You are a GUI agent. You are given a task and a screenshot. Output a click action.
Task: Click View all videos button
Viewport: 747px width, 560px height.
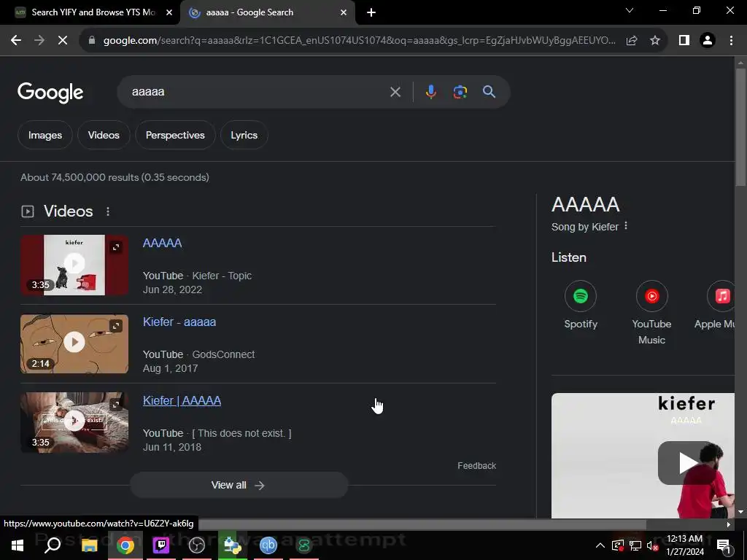pos(239,485)
